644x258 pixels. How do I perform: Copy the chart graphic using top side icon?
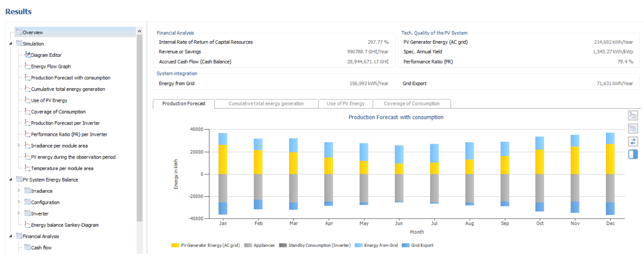(x=633, y=116)
